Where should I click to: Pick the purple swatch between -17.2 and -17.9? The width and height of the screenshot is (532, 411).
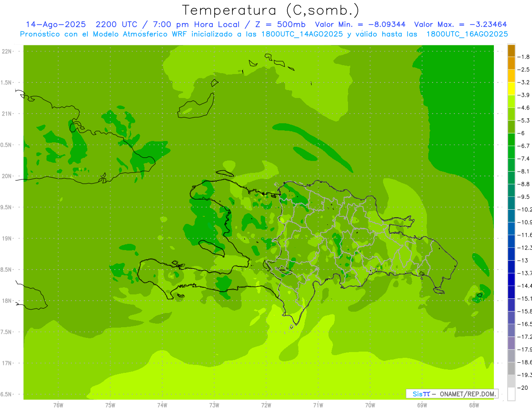(x=511, y=343)
